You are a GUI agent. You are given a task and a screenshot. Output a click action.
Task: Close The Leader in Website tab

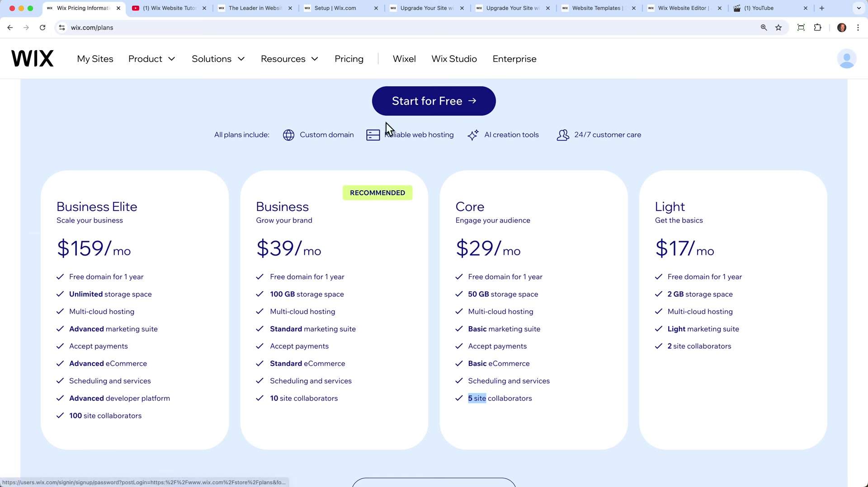290,8
